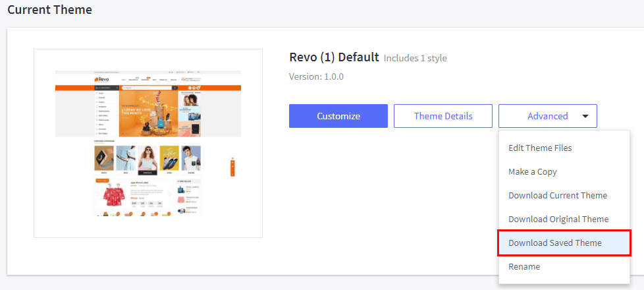The height and width of the screenshot is (290, 644).
Task: Click Download Original Theme entry
Action: click(x=558, y=219)
